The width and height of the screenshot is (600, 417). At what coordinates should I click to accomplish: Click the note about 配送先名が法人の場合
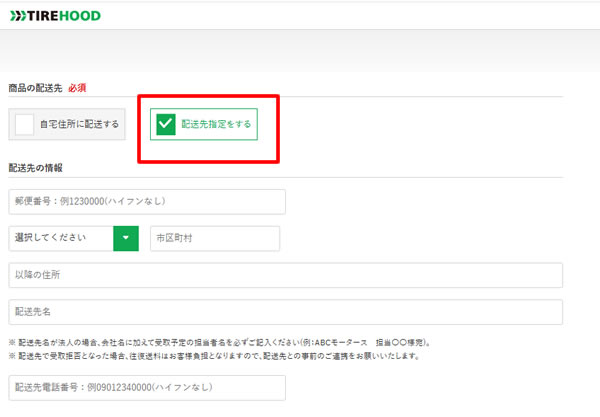pyautogui.click(x=150, y=342)
